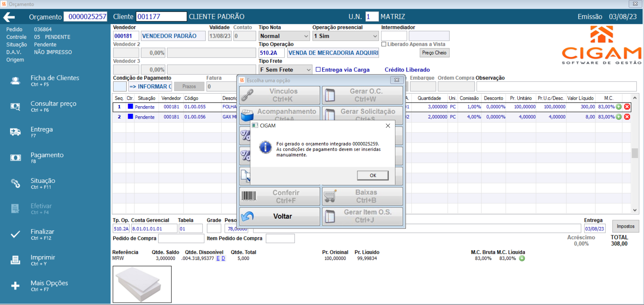Click green plus icon on row 2
The image size is (644, 305).
point(619,117)
